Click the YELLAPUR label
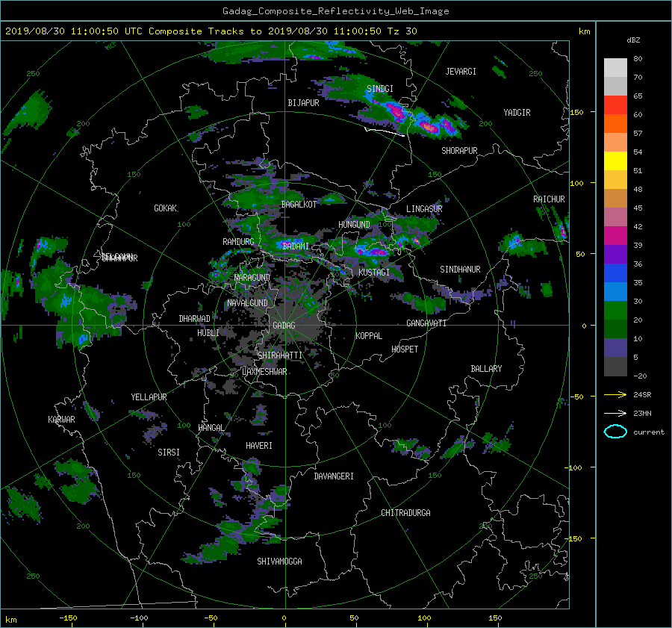Screen dimensions: 672x628 (x=149, y=397)
